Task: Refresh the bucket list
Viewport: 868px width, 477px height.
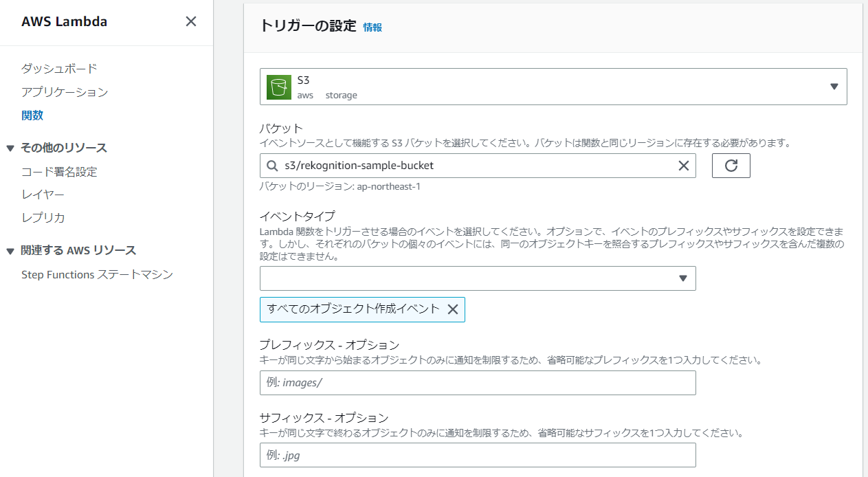Action: (731, 166)
